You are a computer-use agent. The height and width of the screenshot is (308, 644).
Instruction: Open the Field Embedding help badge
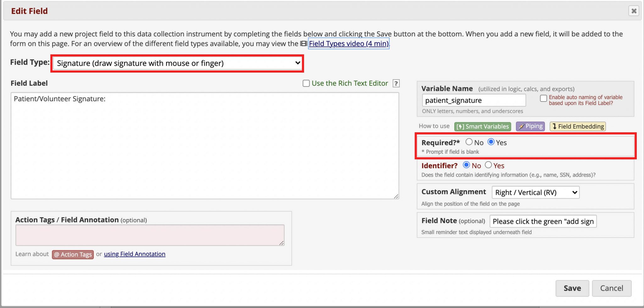pyautogui.click(x=577, y=126)
